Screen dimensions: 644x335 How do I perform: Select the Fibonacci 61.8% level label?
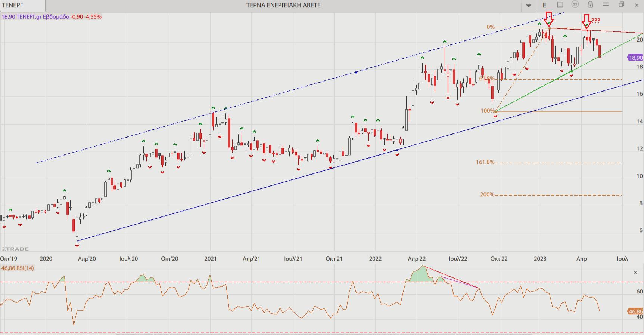[487, 79]
